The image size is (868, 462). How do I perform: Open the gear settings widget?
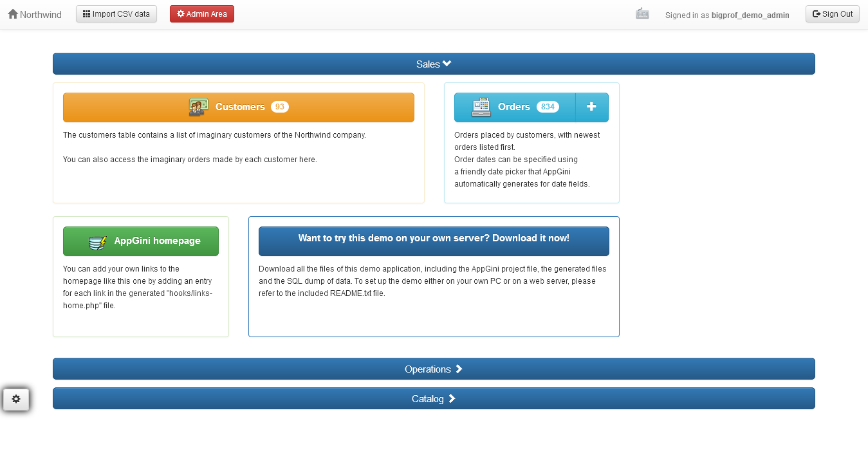[16, 399]
